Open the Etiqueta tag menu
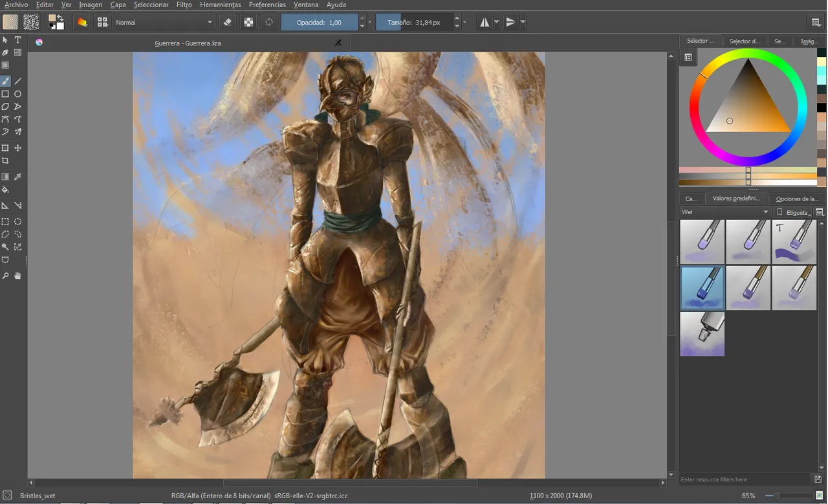 pyautogui.click(x=793, y=212)
